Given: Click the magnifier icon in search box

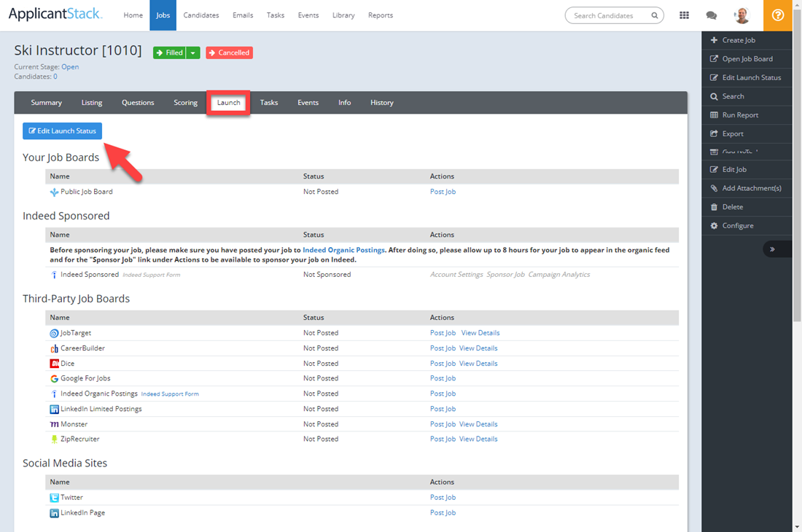Looking at the screenshot, I should (x=655, y=15).
